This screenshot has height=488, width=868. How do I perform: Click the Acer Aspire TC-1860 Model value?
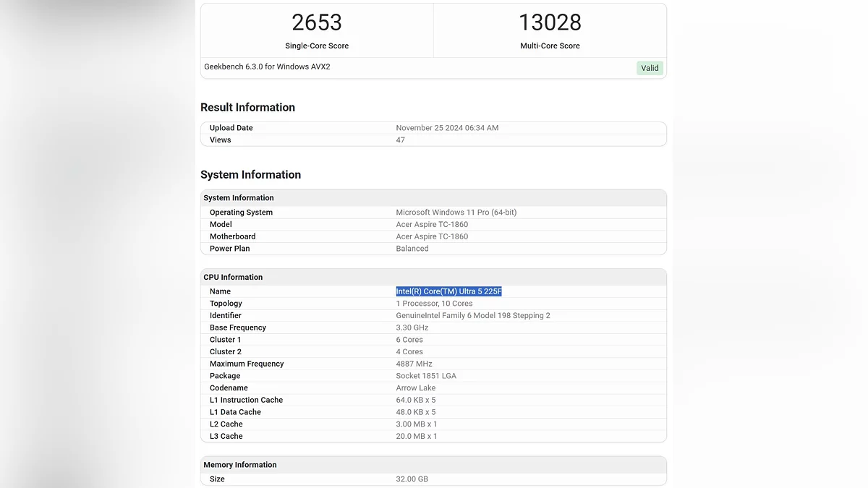[x=432, y=225]
